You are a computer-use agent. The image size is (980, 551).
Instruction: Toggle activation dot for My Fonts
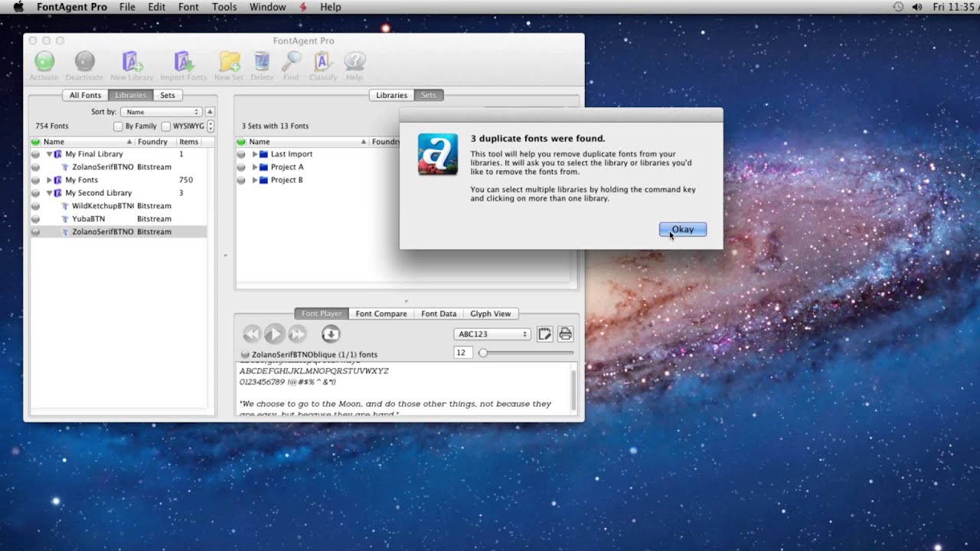click(x=35, y=181)
